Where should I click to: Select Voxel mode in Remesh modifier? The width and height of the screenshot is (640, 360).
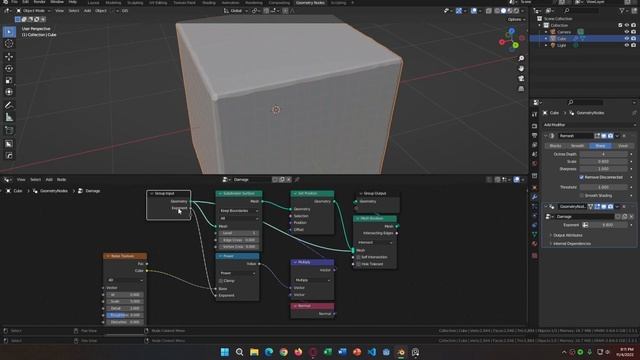click(x=622, y=146)
